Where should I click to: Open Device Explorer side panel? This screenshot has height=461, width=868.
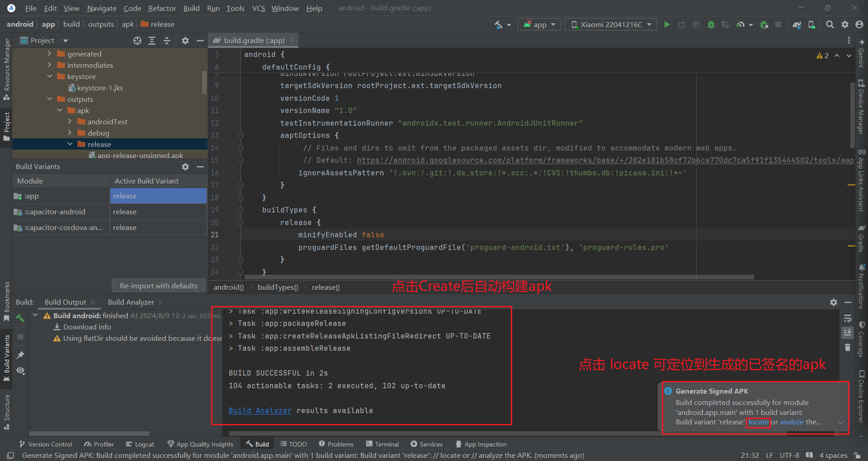861,397
